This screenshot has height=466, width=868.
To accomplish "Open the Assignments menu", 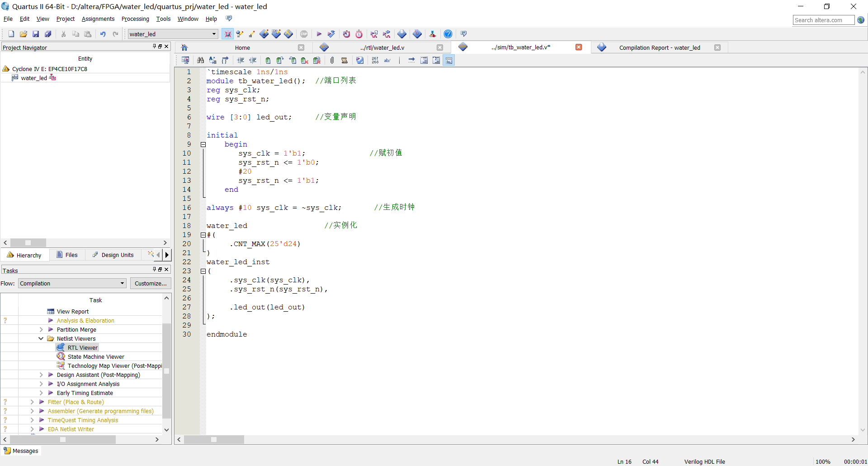I will tap(98, 19).
